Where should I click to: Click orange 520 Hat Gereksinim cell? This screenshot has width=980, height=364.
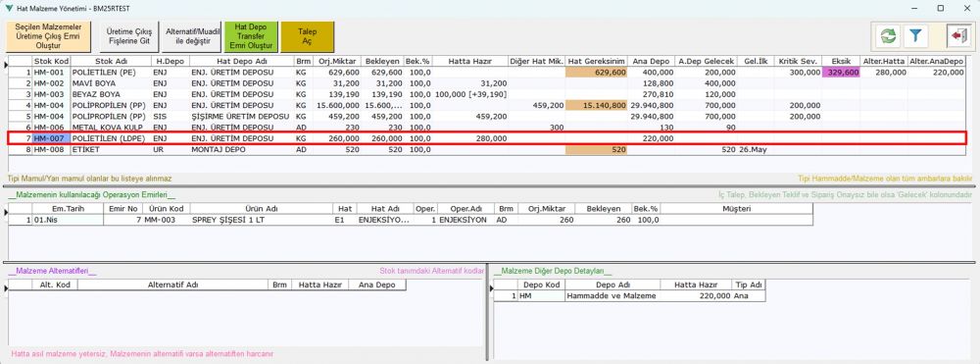coord(596,151)
